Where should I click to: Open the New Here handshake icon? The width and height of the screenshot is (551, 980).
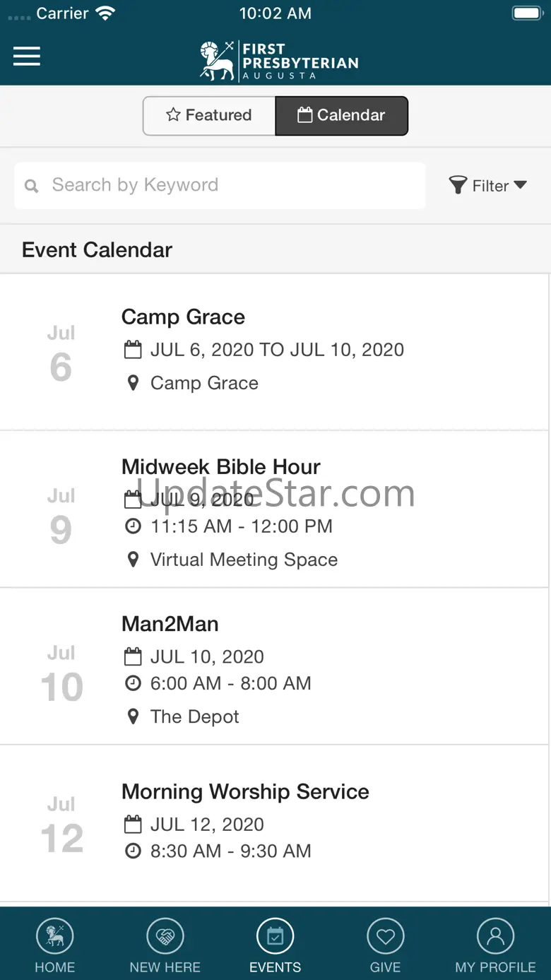165,937
